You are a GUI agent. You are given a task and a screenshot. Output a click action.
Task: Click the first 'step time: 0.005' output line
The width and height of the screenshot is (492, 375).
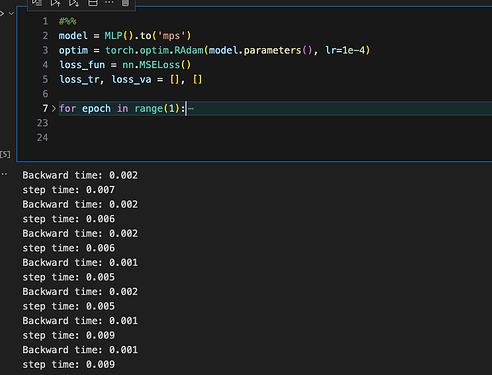tap(69, 277)
